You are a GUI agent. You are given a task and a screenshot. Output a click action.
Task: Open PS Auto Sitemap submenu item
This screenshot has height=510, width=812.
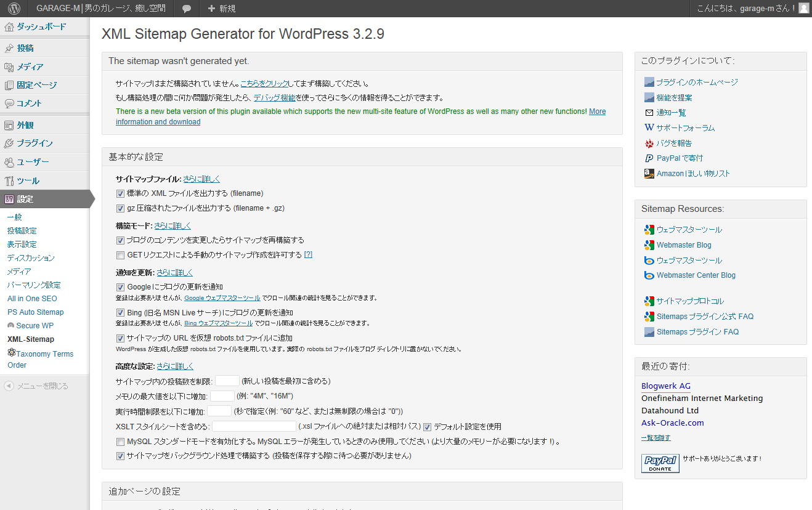[x=36, y=312]
